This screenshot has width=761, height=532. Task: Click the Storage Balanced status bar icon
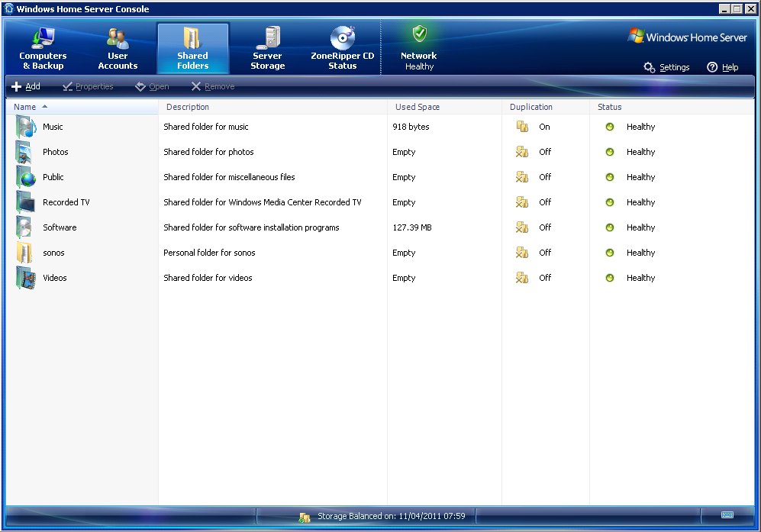[305, 517]
